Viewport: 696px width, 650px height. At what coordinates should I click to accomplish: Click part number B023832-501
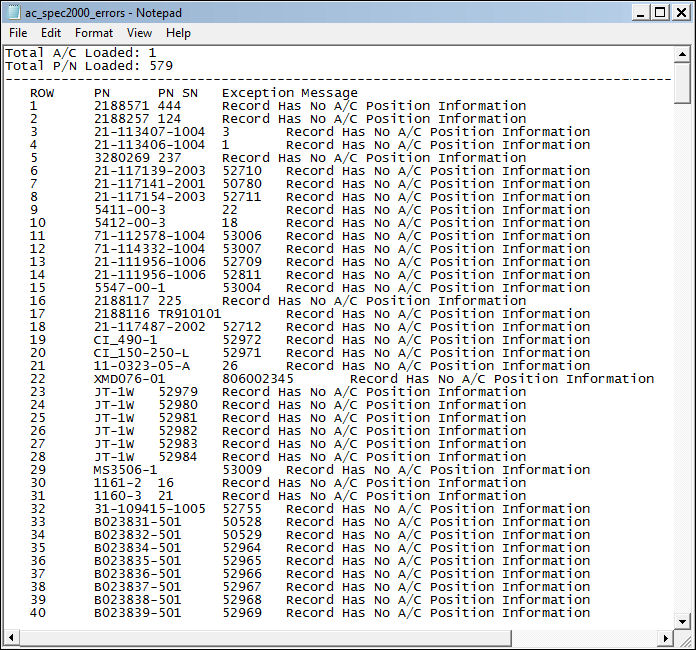coord(138,534)
